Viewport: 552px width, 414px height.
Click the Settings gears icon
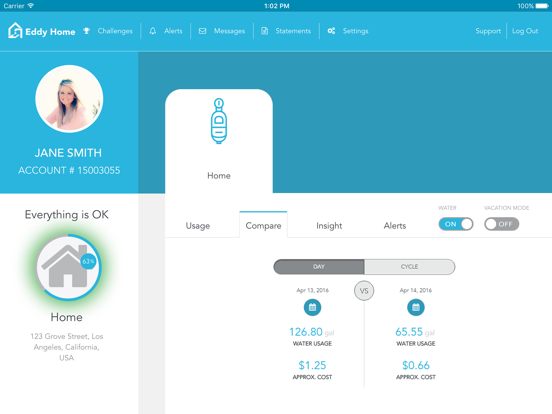(x=331, y=31)
